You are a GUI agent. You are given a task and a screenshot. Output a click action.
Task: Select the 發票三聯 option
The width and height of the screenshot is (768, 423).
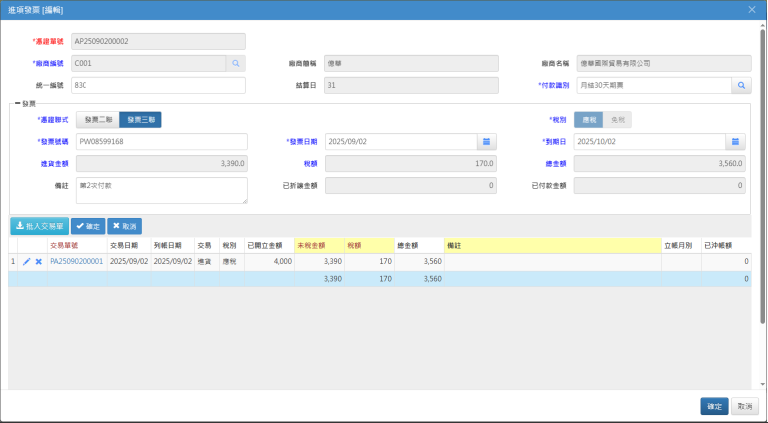point(140,120)
